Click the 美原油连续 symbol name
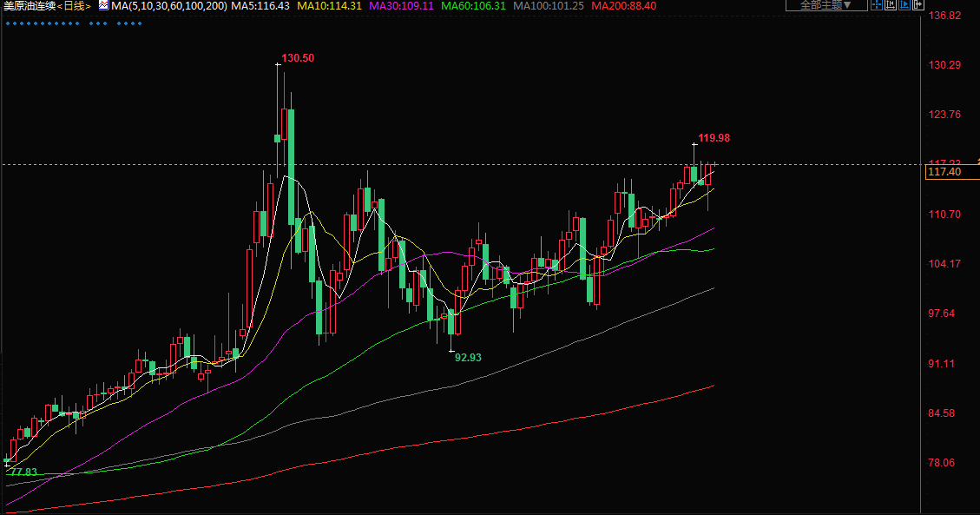980x515 pixels. pyautogui.click(x=30, y=6)
